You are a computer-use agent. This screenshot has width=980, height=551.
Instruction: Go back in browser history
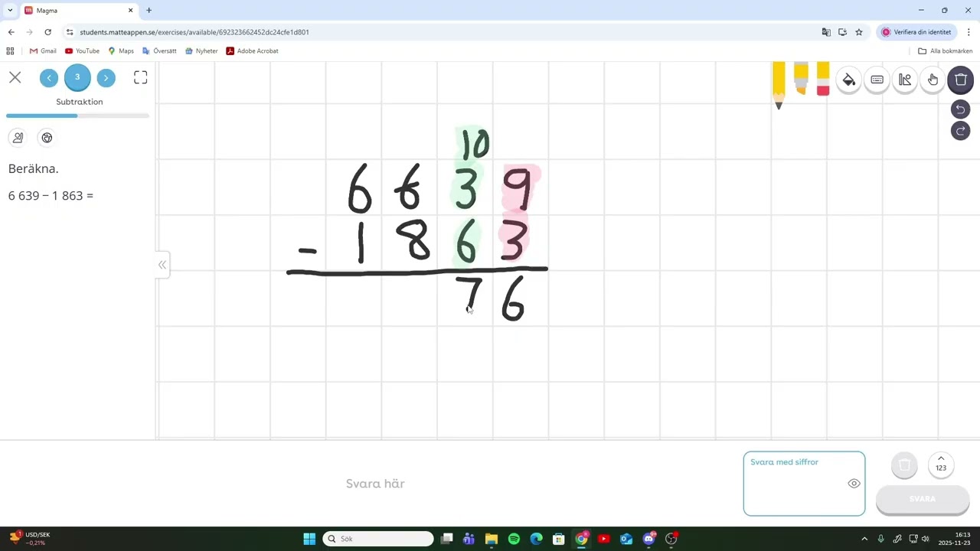click(11, 32)
